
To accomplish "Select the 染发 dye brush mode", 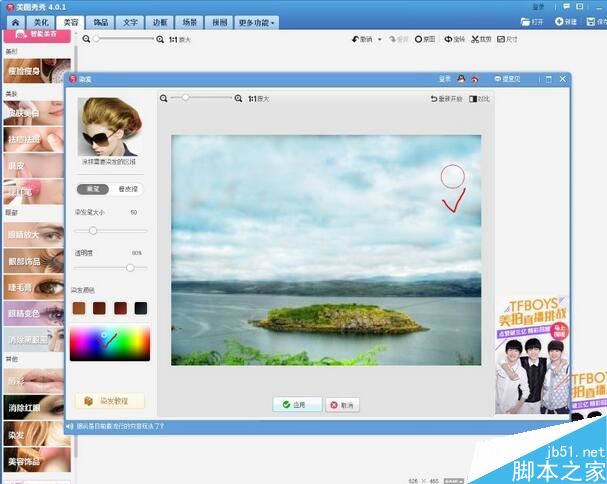I will 93,189.
